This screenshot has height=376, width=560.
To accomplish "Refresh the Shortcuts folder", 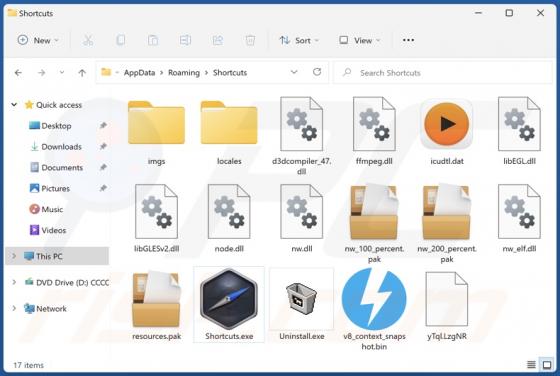I will (x=317, y=72).
